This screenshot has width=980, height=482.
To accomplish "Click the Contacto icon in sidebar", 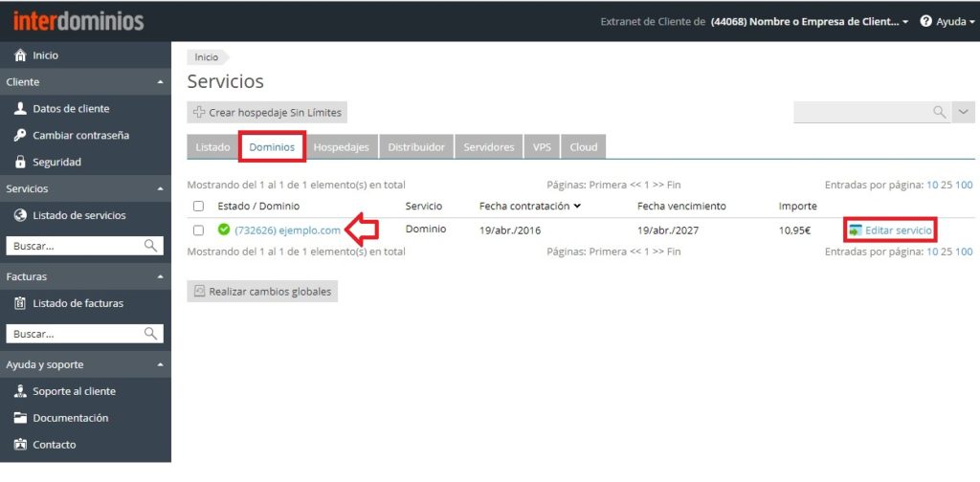I will pos(20,445).
